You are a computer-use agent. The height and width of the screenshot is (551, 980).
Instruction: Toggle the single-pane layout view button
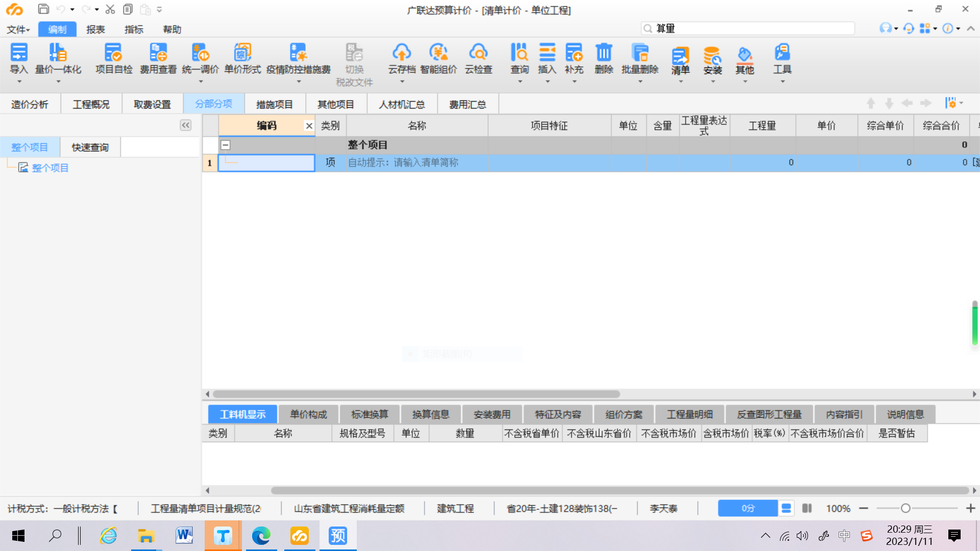(x=786, y=508)
